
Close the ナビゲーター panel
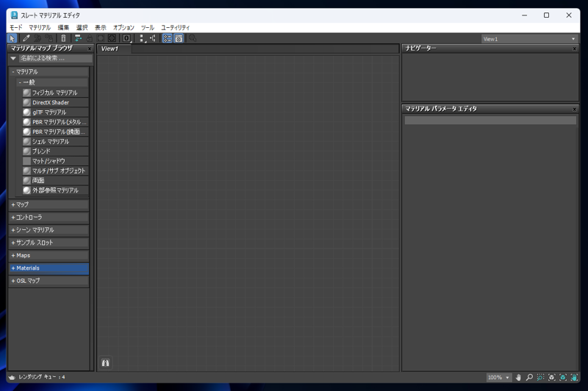tap(575, 49)
